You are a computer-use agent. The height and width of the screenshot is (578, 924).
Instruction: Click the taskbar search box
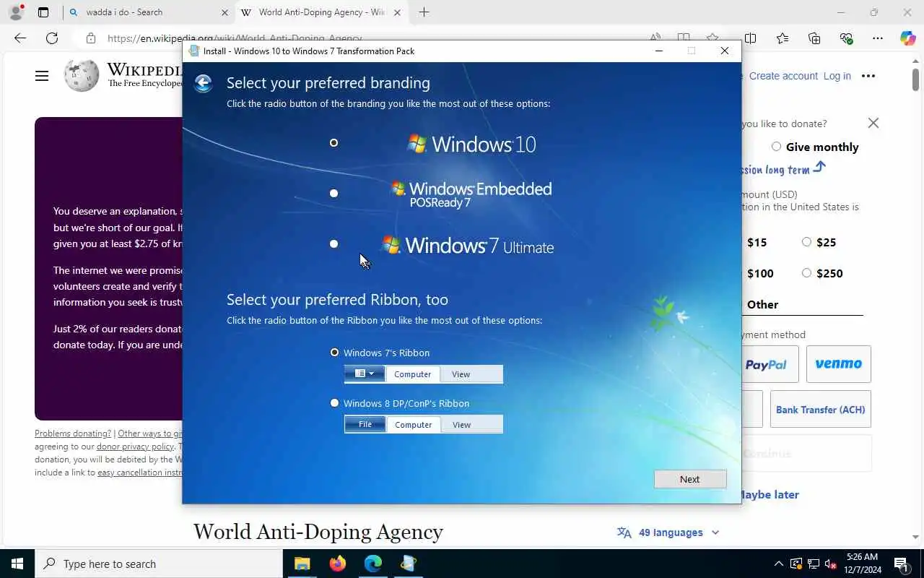coord(159,564)
